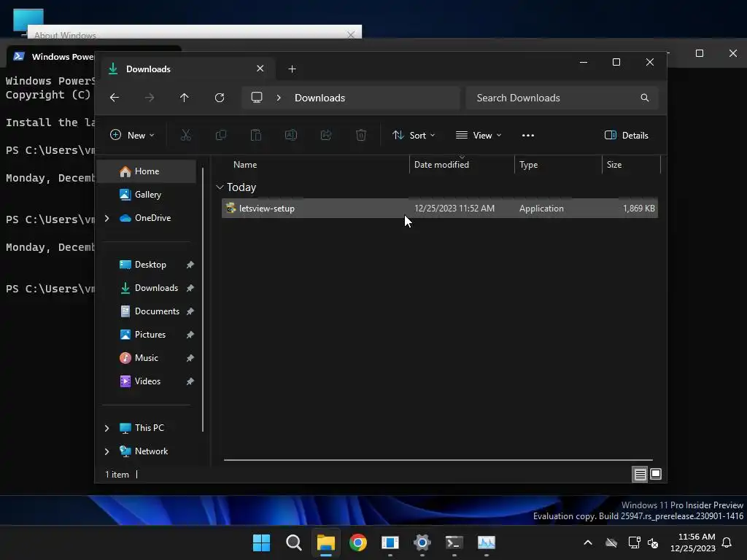Click the 1,869 KB size cell
This screenshot has height=560, width=747.
pyautogui.click(x=638, y=208)
